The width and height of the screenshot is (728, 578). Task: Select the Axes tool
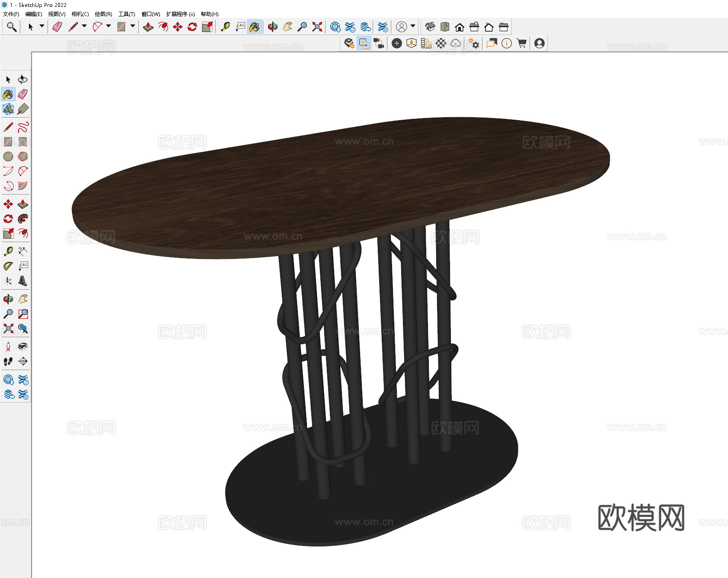click(8, 281)
